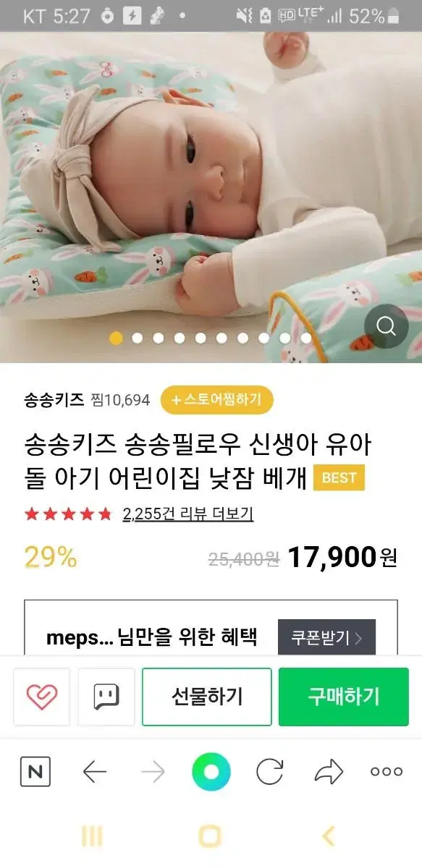Tap the forward arrow icon
The width and height of the screenshot is (422, 868).
tap(153, 773)
